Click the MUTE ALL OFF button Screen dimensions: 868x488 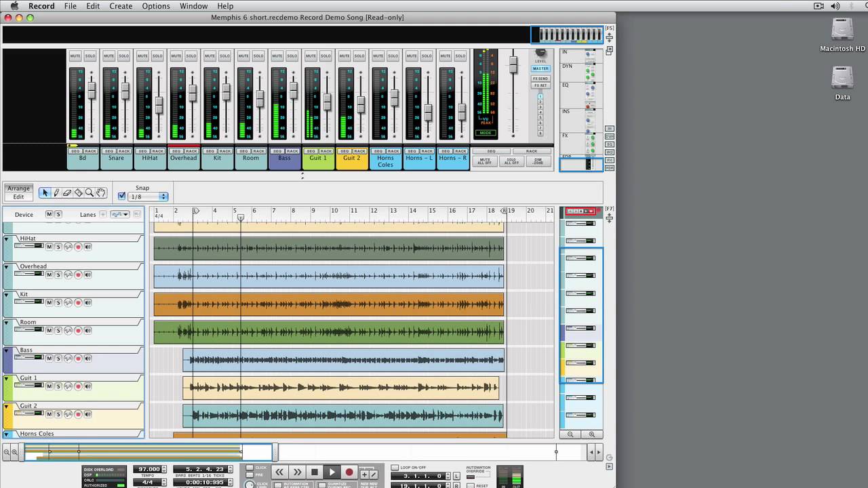(x=484, y=161)
